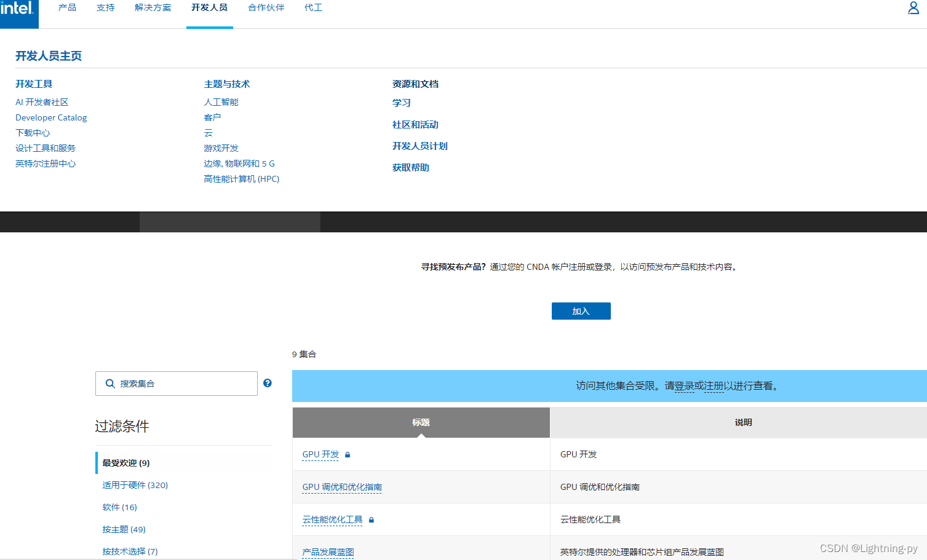
Task: Open the 产品 menu
Action: (67, 8)
